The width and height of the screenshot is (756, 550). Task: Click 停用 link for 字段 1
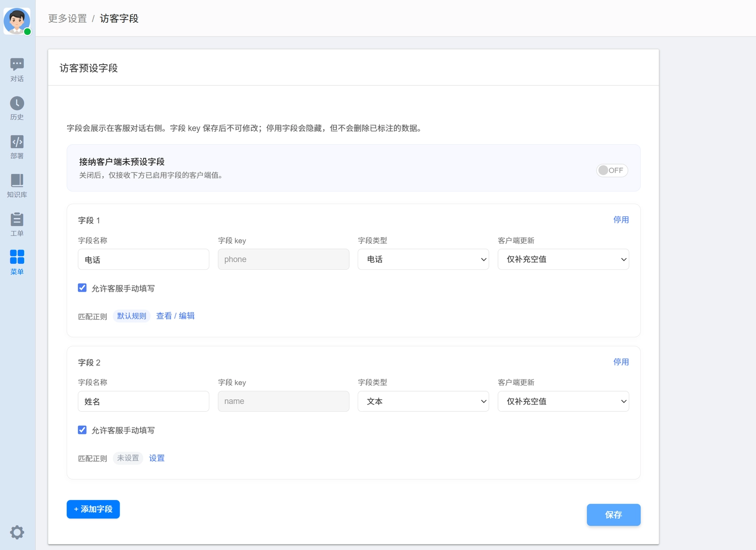coord(621,220)
